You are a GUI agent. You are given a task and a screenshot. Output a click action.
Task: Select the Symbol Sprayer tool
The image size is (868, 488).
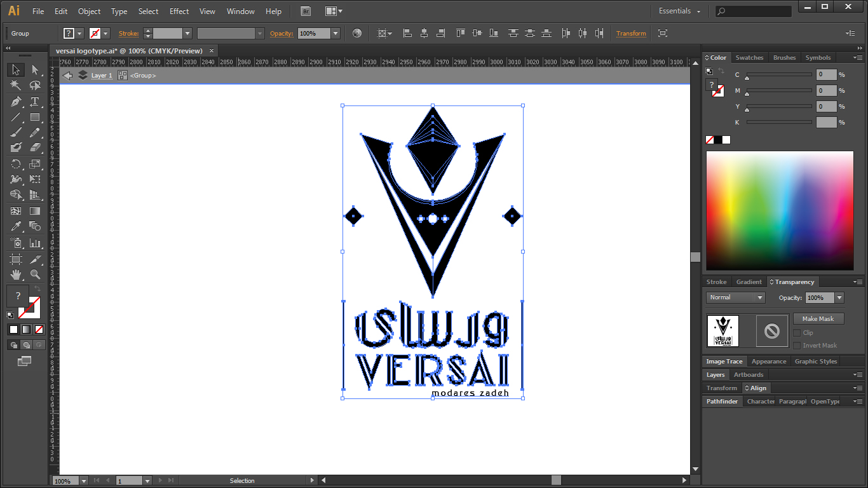click(x=16, y=243)
